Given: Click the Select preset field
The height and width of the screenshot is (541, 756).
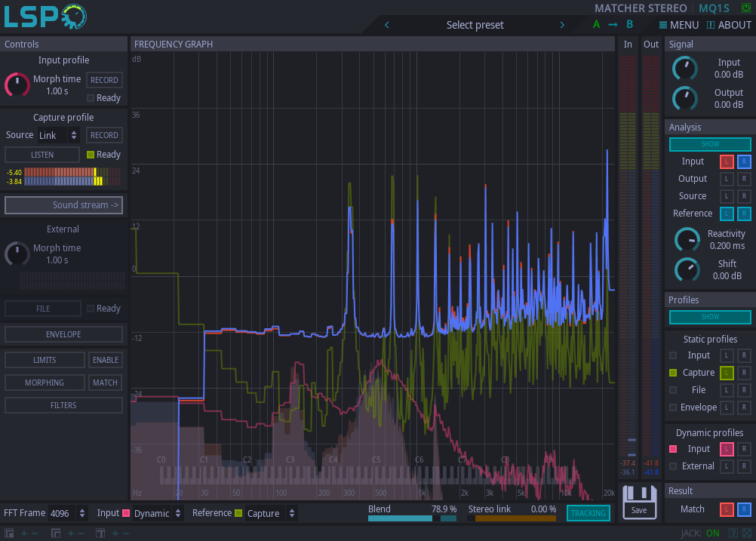Looking at the screenshot, I should point(475,25).
